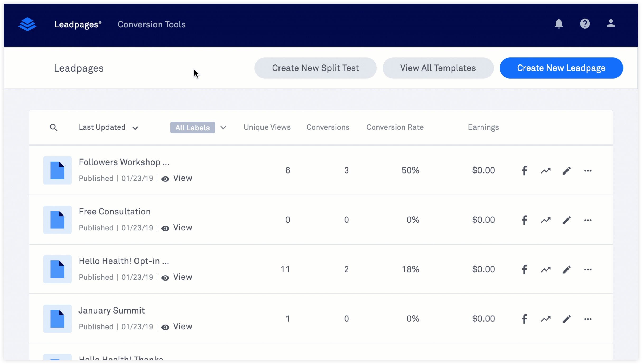The image size is (642, 364).
Task: Edit the January Summit page
Action: point(567,319)
